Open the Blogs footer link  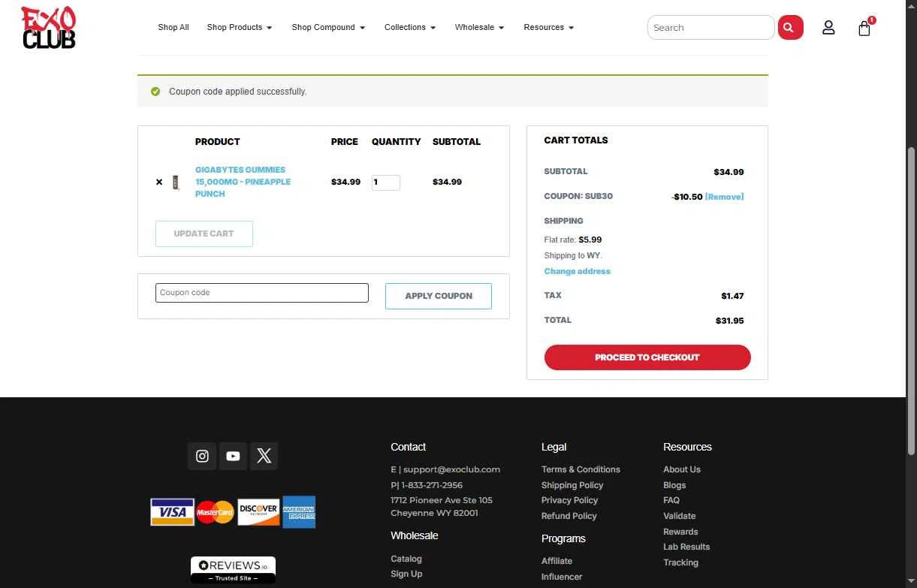click(x=674, y=485)
